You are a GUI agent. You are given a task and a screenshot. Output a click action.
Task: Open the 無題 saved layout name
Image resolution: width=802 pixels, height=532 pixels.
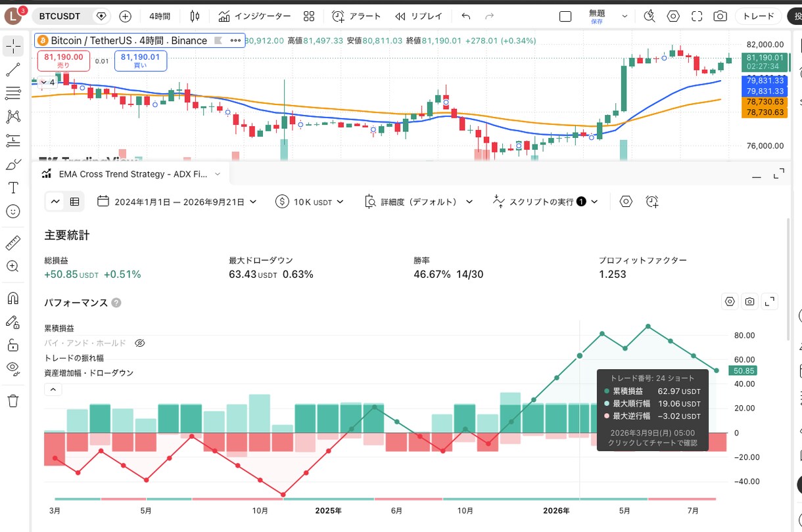597,16
